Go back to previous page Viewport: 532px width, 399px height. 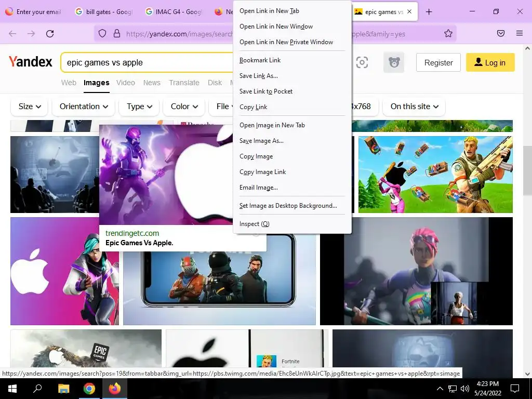point(12,34)
